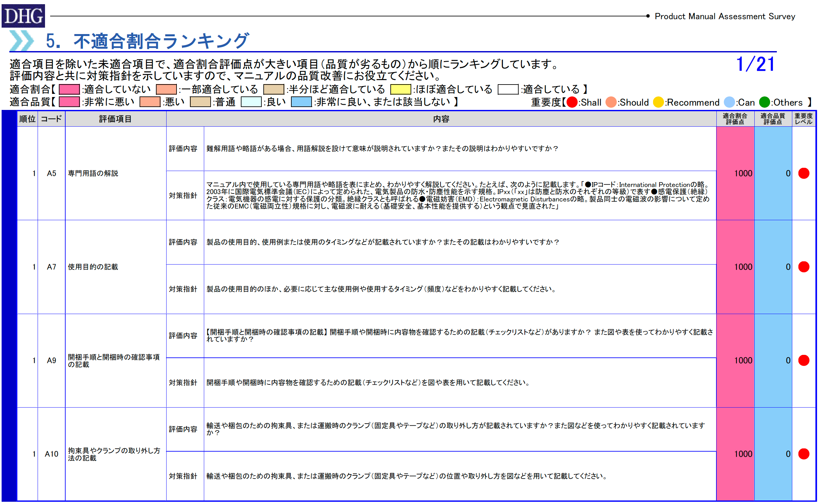
Task: Click the orange Should legend circle
Action: [611, 102]
